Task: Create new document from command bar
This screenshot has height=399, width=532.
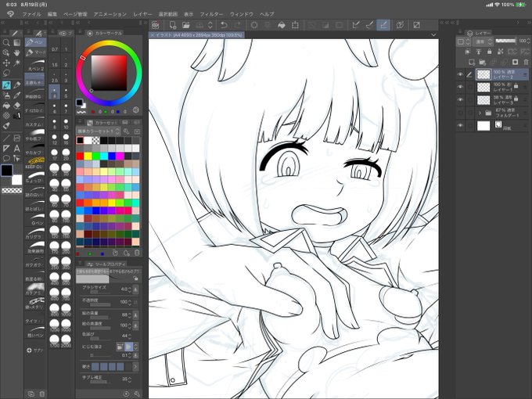Action: [x=172, y=25]
